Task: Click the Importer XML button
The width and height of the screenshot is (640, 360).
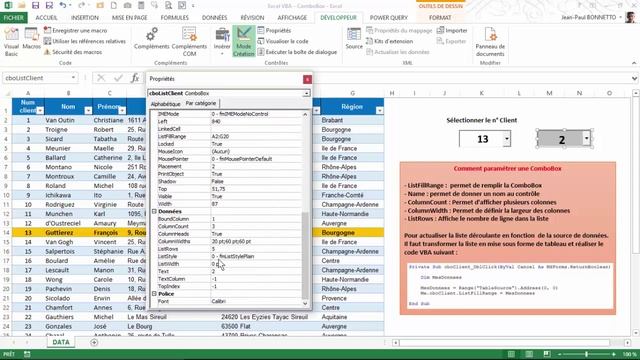Action: coord(452,31)
